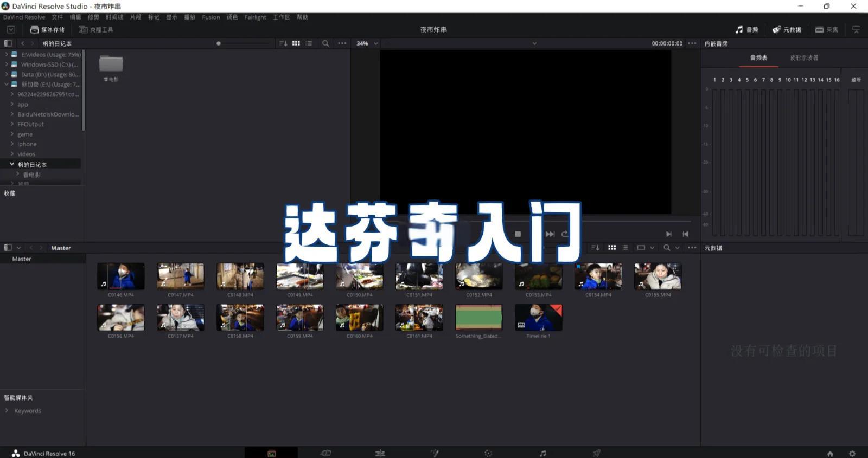The width and height of the screenshot is (868, 458).
Task: Select the iphone folder in tree
Action: (x=27, y=144)
